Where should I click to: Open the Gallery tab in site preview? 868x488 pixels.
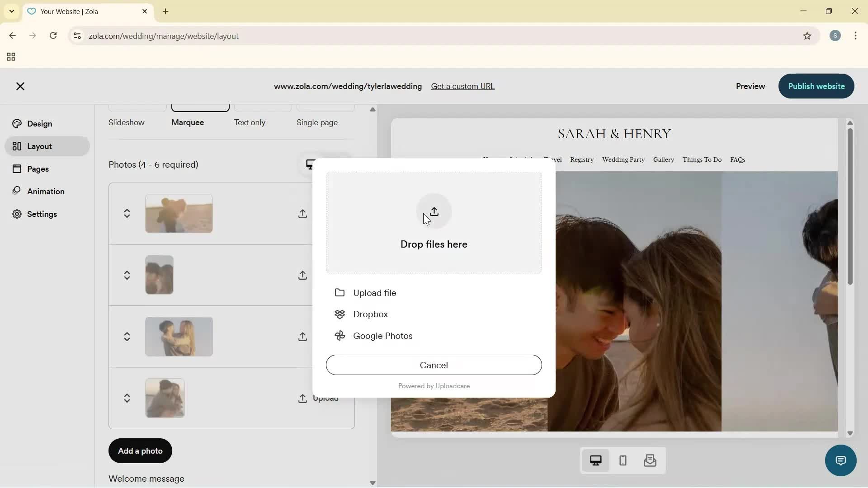[x=663, y=160]
